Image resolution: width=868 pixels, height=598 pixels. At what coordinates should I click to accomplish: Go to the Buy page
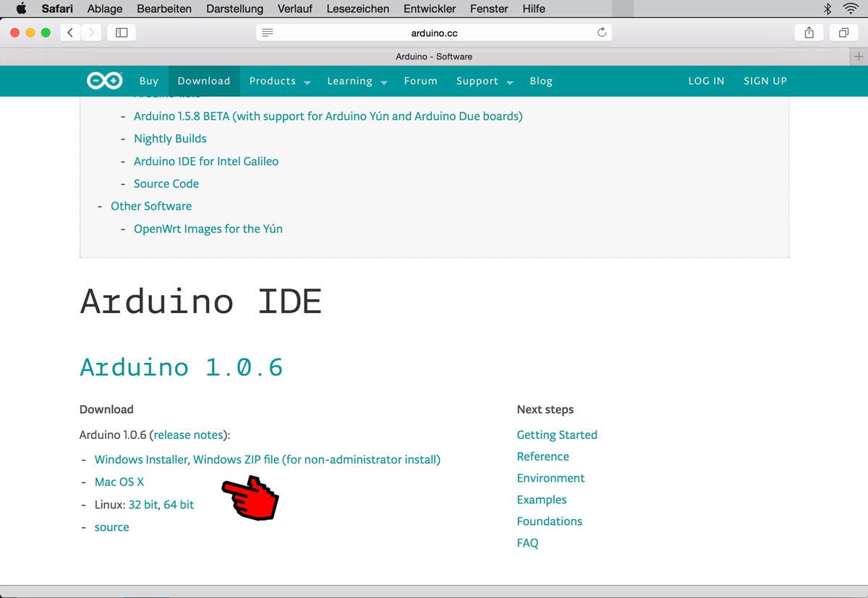pos(149,81)
